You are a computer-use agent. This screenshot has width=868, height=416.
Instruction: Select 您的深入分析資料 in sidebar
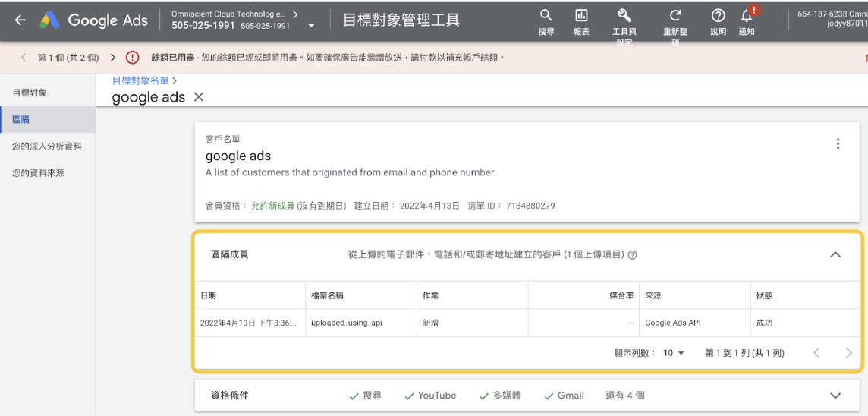click(47, 147)
